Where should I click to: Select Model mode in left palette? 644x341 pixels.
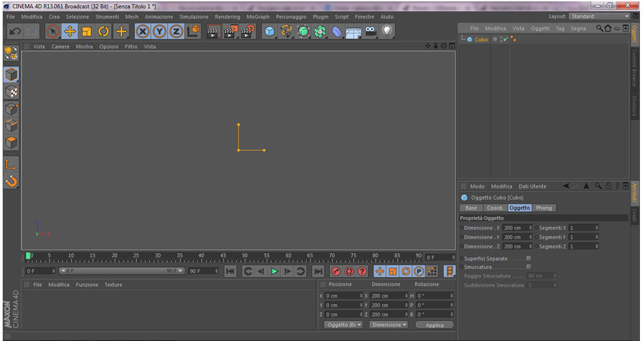click(x=11, y=74)
